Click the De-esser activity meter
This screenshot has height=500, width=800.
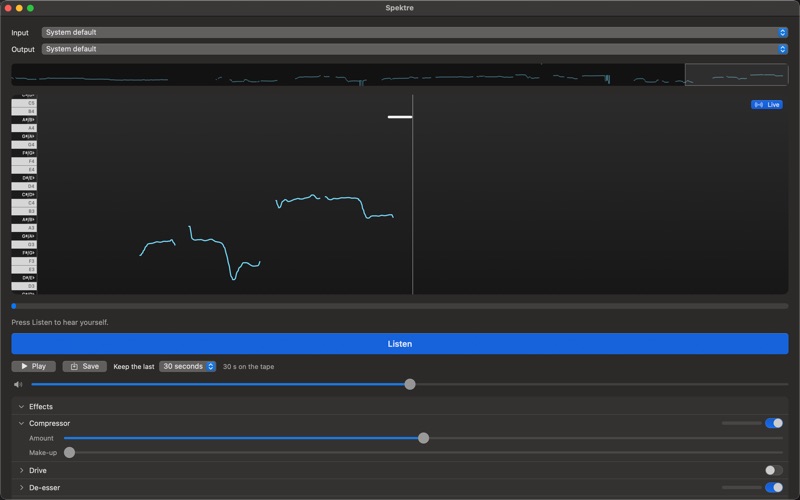pos(741,487)
